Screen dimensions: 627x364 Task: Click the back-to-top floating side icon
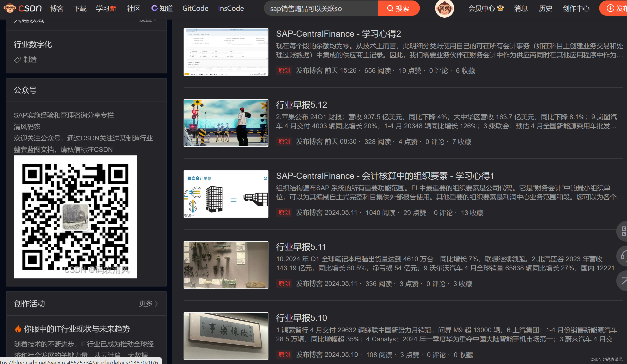[622, 281]
